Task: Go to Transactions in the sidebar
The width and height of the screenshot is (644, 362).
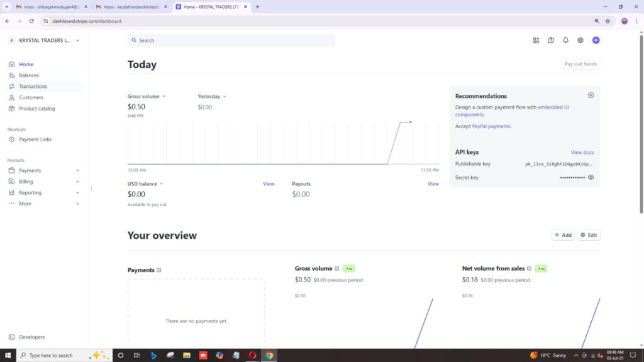Action: pos(33,86)
